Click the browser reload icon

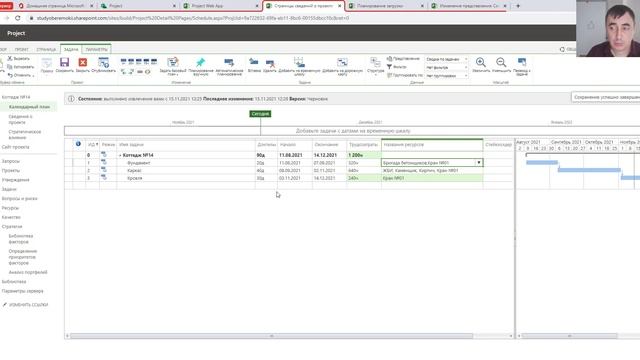tap(18, 18)
